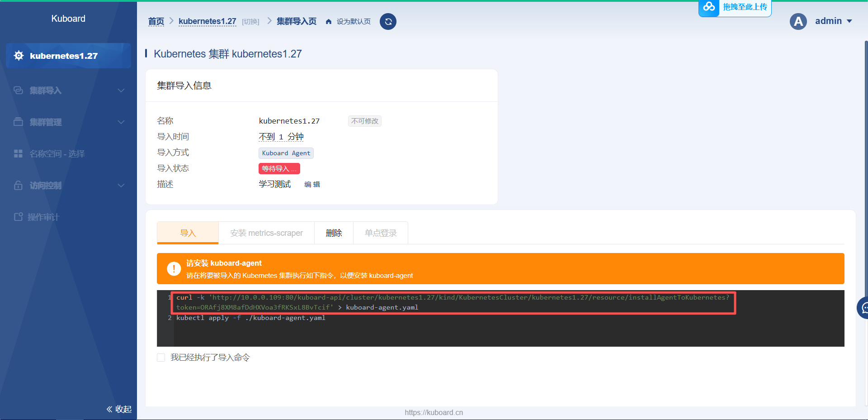
Task: Click 编辑 next to 学习测试
Action: coord(312,184)
